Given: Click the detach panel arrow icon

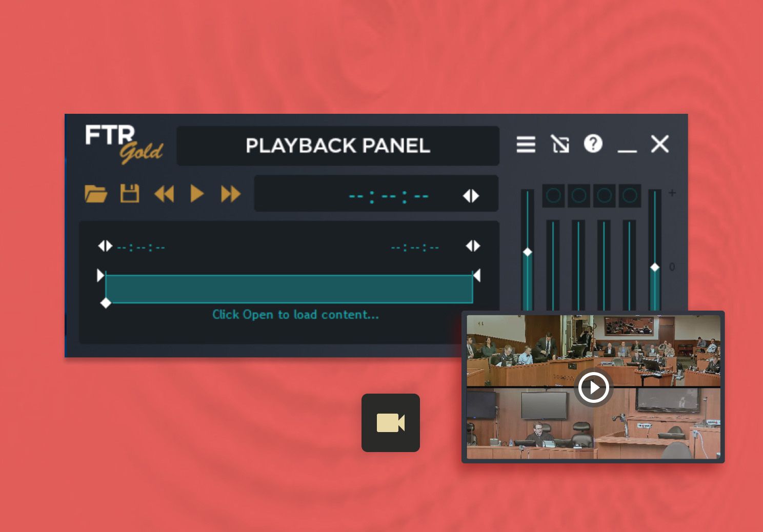Looking at the screenshot, I should (x=560, y=144).
